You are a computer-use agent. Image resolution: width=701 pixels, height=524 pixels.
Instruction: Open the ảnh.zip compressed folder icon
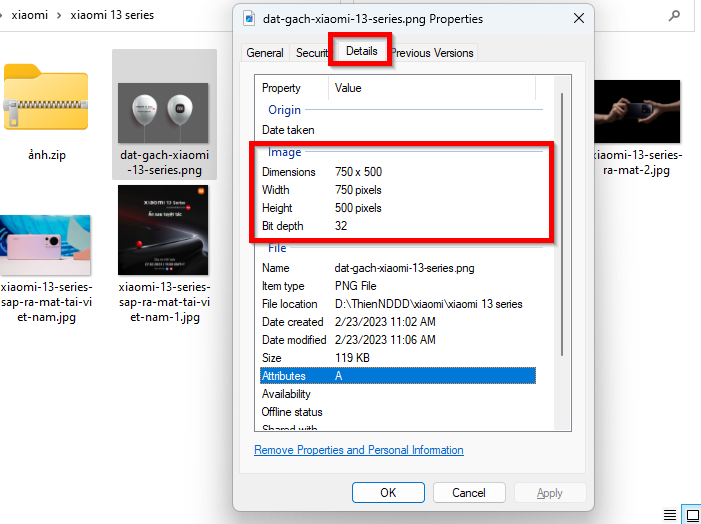tap(46, 97)
